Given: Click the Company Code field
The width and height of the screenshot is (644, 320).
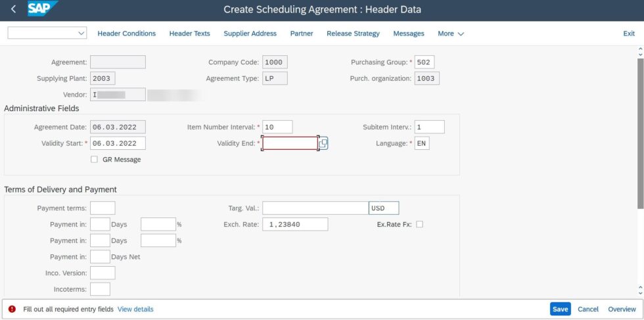Looking at the screenshot, I should 275,62.
